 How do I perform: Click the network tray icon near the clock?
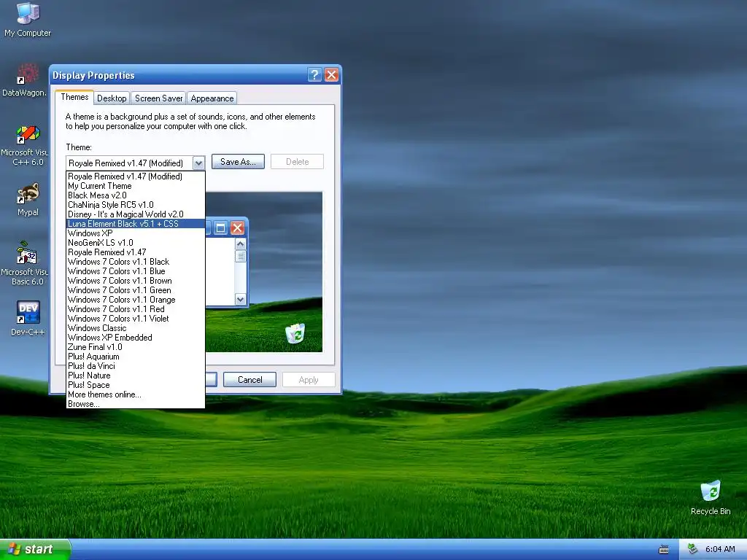coord(693,549)
